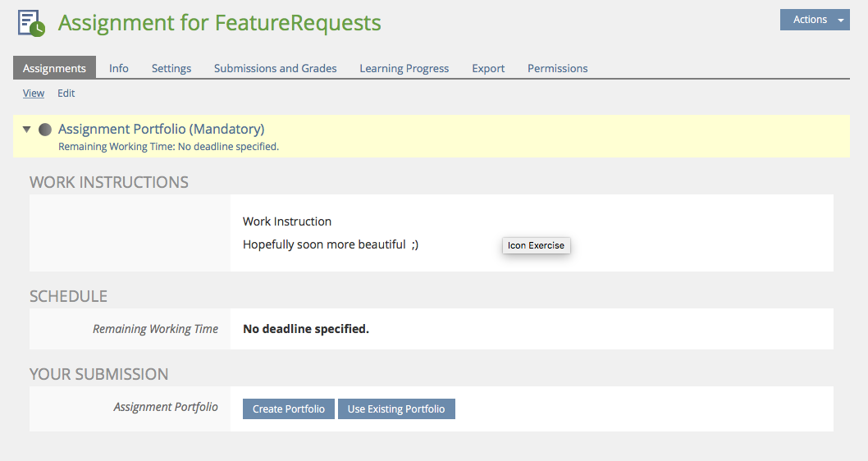Viewport: 868px width, 461px height.
Task: Open the Learning Progress tab
Action: click(404, 68)
